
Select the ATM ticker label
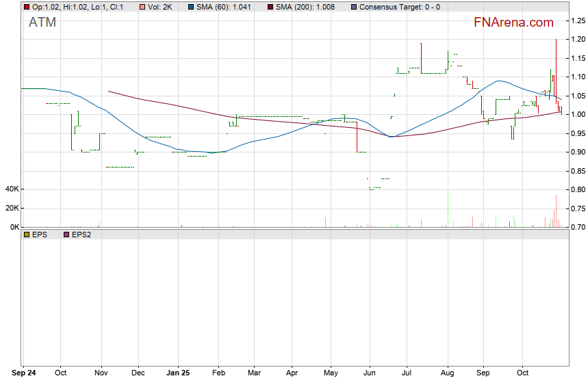[42, 23]
